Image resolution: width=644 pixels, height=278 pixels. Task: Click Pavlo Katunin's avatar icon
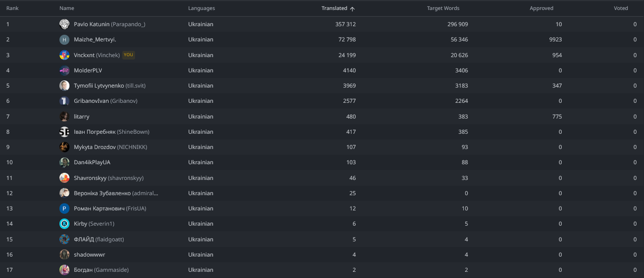coord(64,24)
